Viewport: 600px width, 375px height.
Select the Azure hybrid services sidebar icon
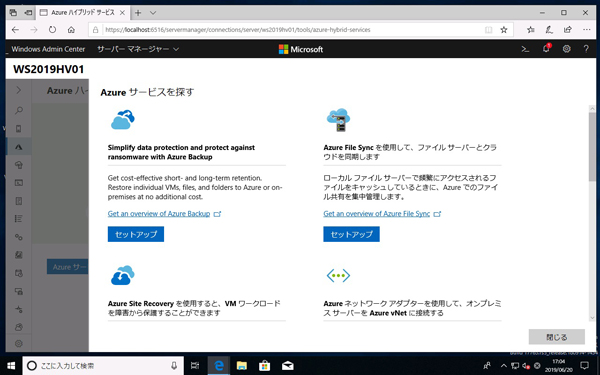18,147
